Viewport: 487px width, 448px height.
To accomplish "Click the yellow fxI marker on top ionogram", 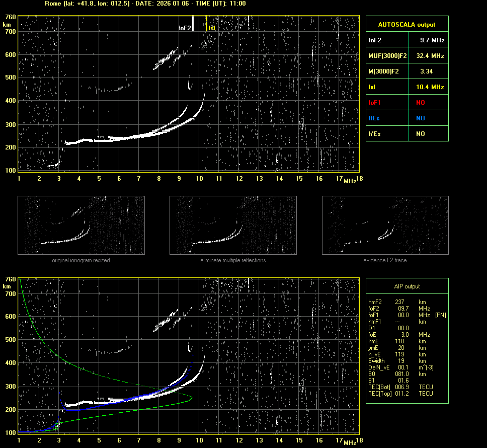I will coord(206,24).
